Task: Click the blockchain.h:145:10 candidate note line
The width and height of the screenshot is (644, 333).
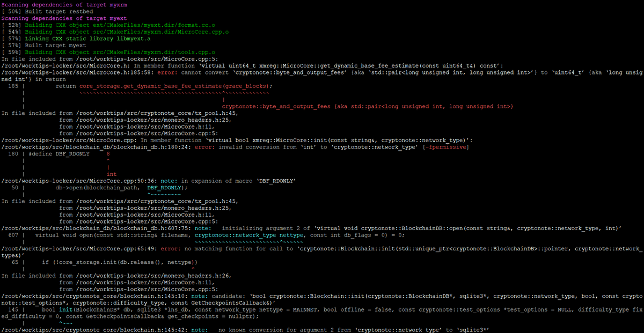Action: [322, 300]
